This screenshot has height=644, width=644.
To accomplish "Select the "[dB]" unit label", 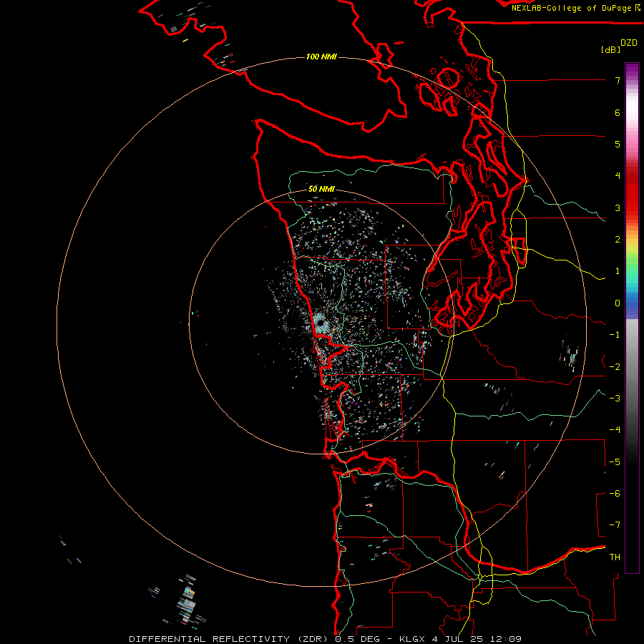I will pos(610,49).
